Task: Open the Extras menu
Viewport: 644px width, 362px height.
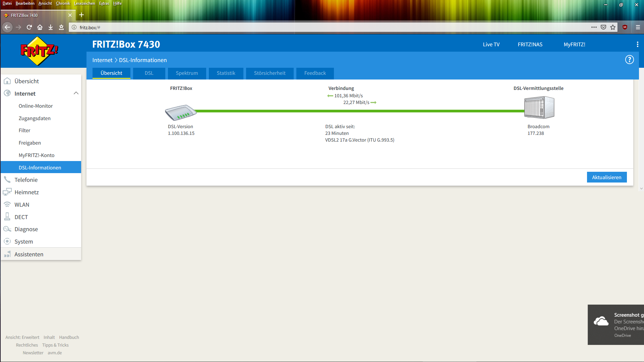Action: 104,3
